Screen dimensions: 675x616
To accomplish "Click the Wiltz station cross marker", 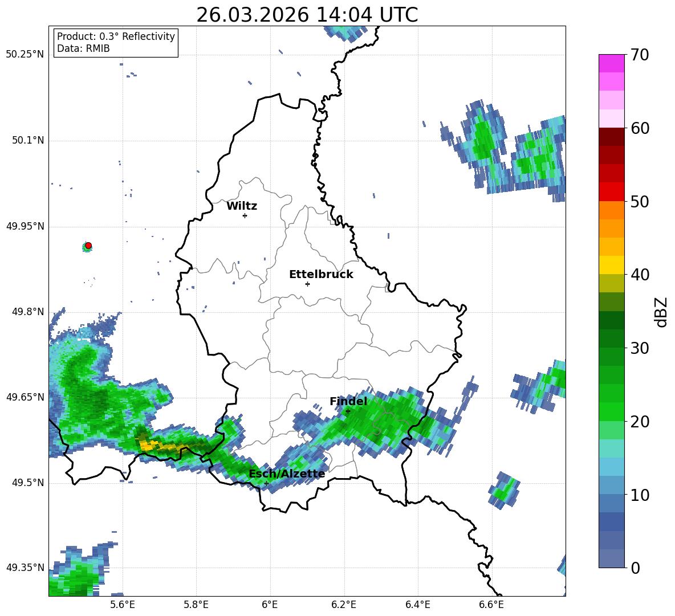I will (x=245, y=215).
